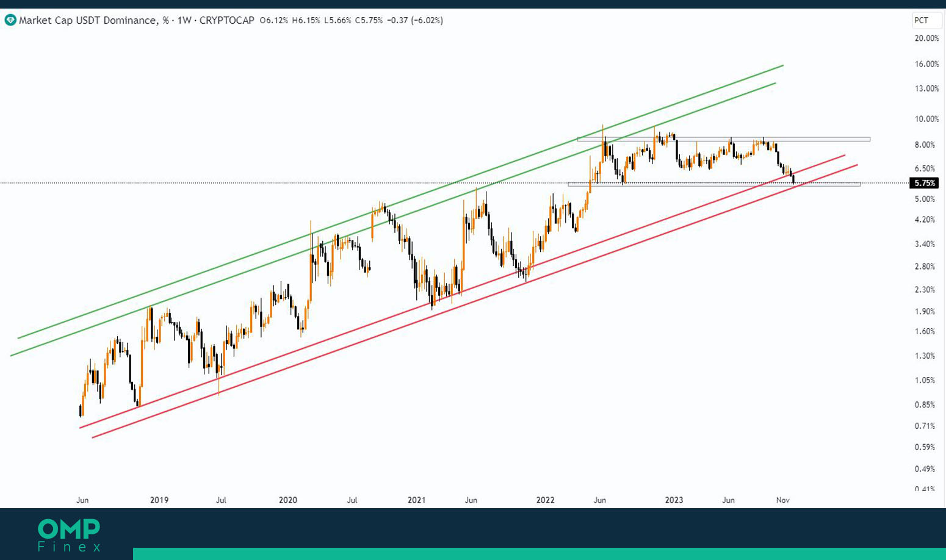Click the 4.20% price axis label
The height and width of the screenshot is (560, 946).
[x=925, y=220]
